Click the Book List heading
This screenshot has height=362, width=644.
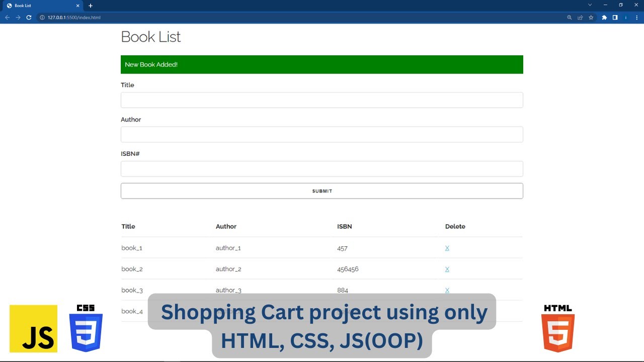coord(151,37)
